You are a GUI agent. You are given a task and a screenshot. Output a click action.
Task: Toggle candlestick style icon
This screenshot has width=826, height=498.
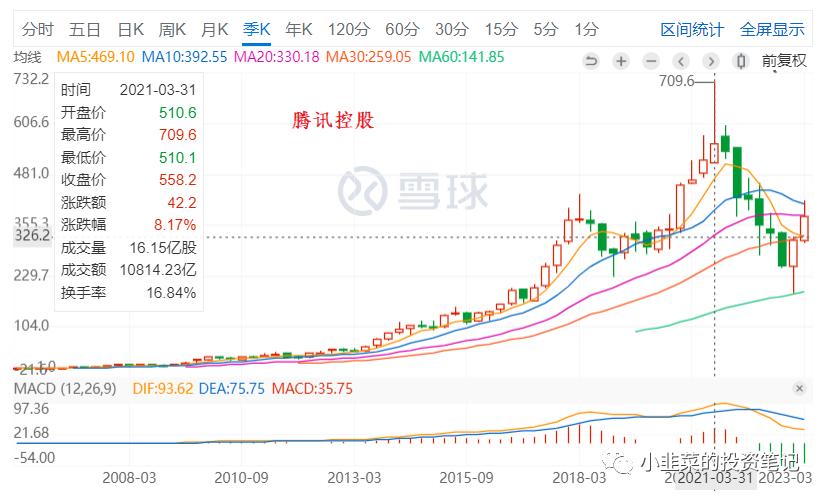[x=741, y=62]
